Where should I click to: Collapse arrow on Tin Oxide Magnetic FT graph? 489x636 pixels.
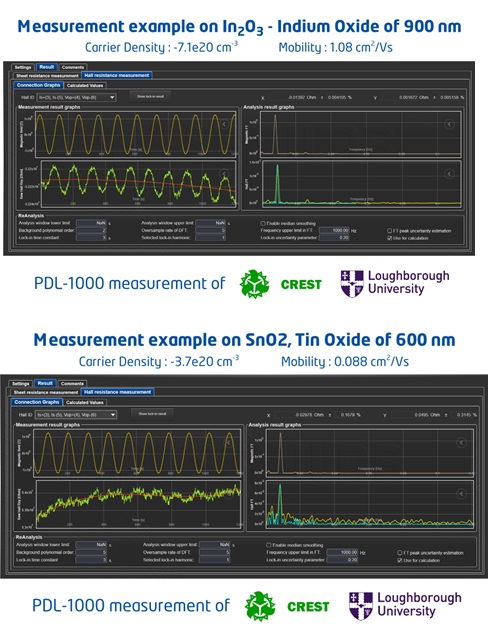coord(461,443)
